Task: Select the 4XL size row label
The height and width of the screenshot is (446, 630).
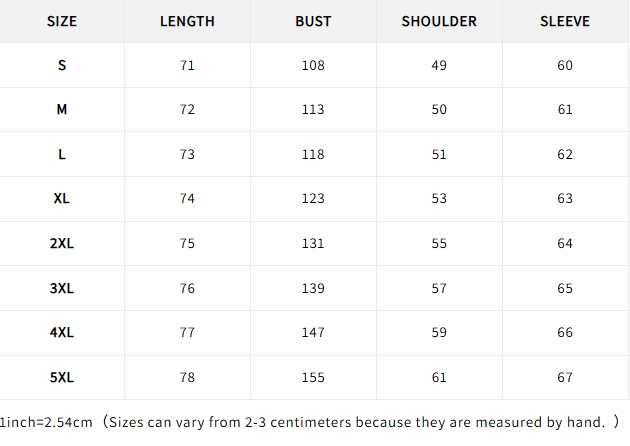Action: pos(61,333)
